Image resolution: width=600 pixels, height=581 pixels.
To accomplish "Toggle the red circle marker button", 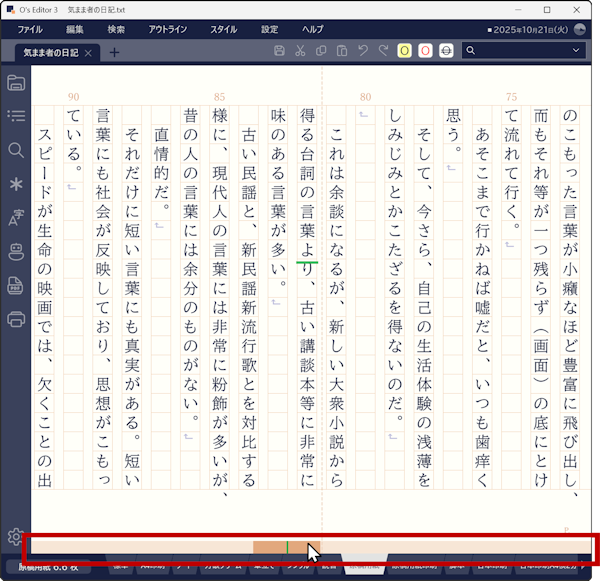I will (x=425, y=51).
